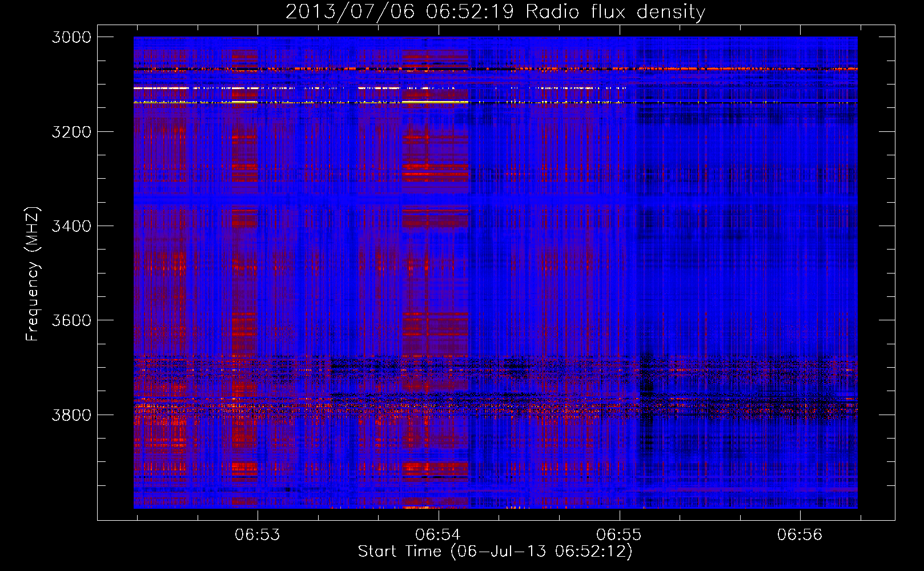Select the 3600 frequency axis label

(x=71, y=320)
